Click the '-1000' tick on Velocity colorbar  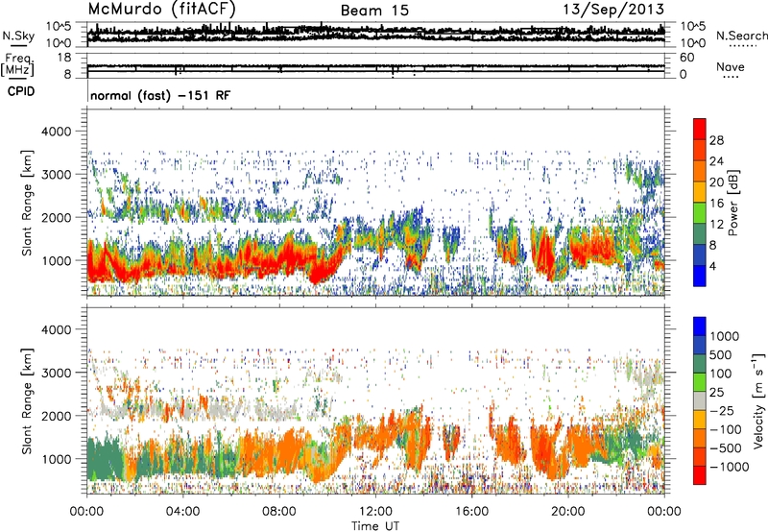point(729,467)
